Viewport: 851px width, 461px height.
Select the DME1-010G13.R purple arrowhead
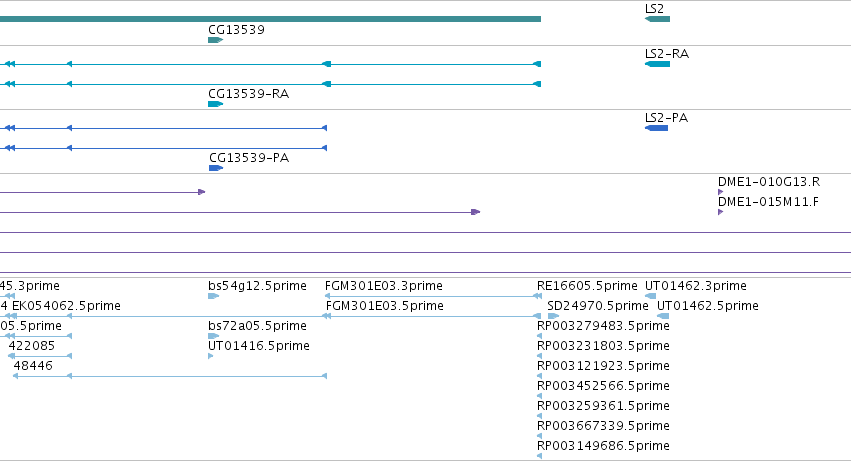[720, 192]
